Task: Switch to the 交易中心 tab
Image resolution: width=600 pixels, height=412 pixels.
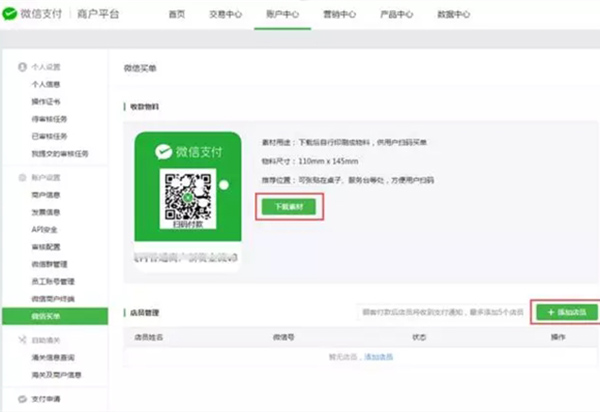Action: (225, 14)
